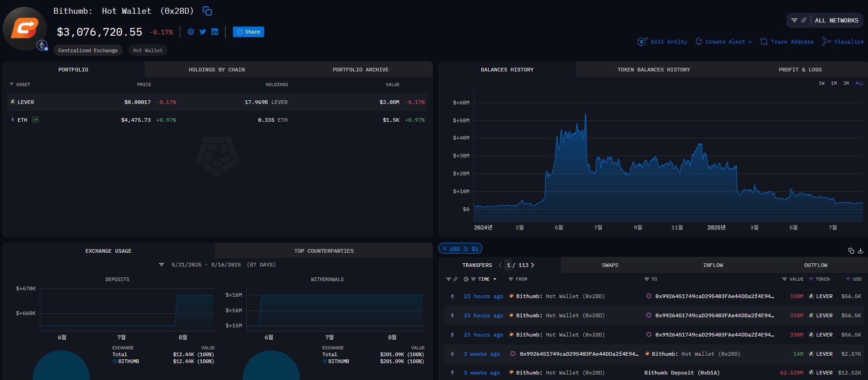Screen dimensions: 868x380
Task: Open the exchange usage date range filter
Action: tap(162, 265)
